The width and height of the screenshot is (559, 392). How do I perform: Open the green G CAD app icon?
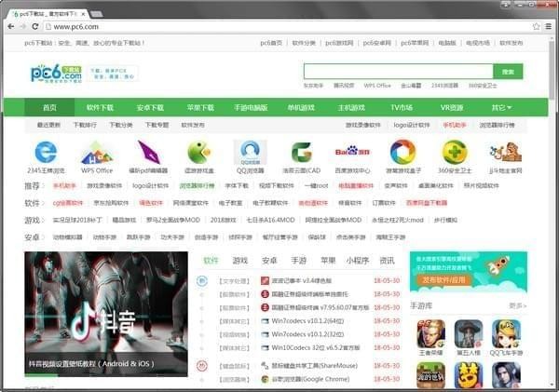click(301, 152)
